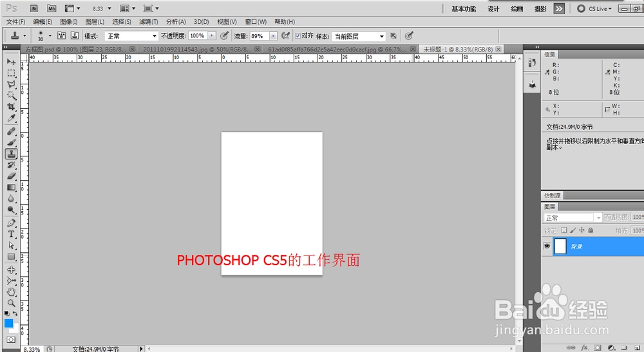
Task: Open the 图像(I) menu
Action: [69, 22]
